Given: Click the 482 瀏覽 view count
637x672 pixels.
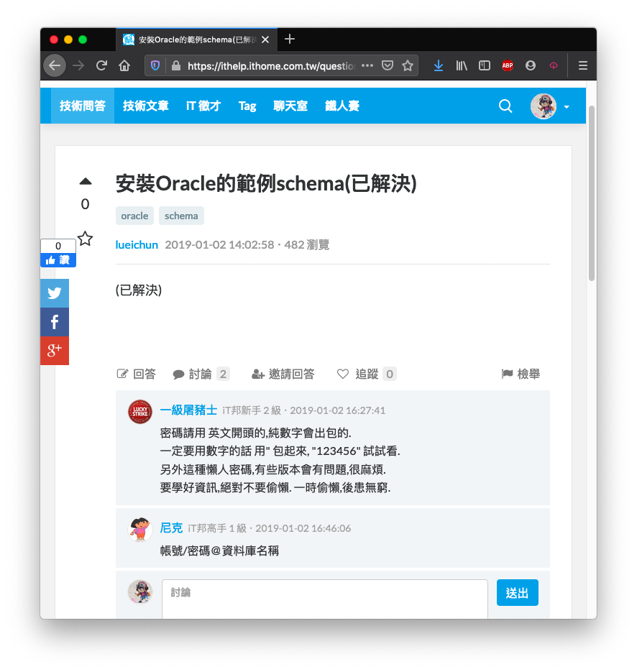Looking at the screenshot, I should tap(306, 244).
